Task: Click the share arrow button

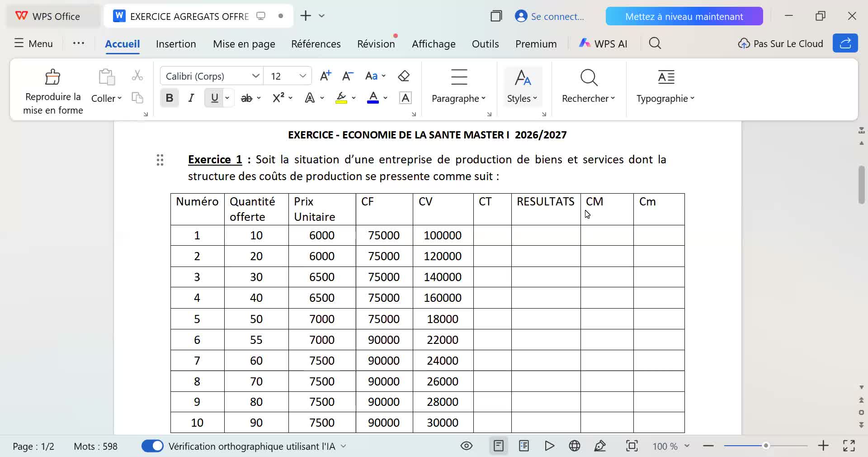Action: coord(845,43)
